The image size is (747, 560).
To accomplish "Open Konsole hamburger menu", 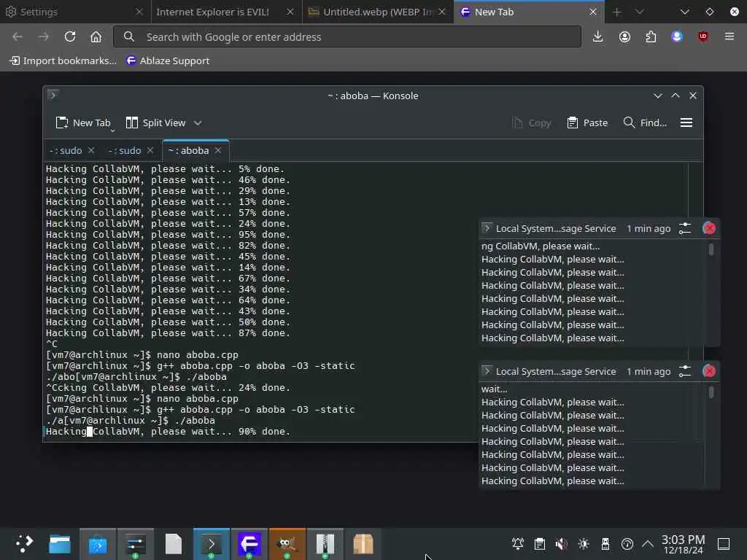I will coord(686,122).
